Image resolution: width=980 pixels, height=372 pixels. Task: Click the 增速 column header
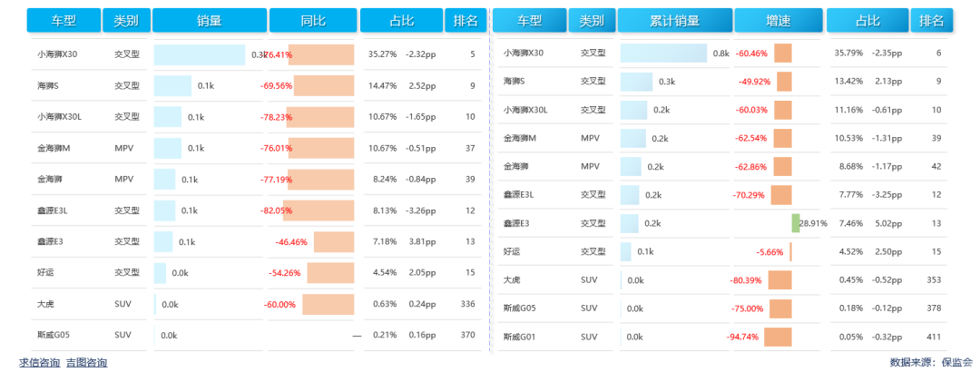pyautogui.click(x=778, y=20)
